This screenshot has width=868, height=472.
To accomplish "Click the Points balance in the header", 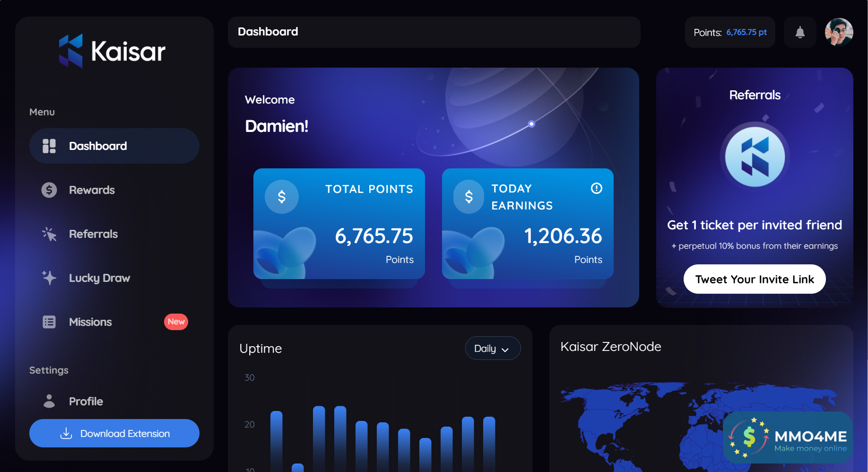I will click(x=730, y=32).
